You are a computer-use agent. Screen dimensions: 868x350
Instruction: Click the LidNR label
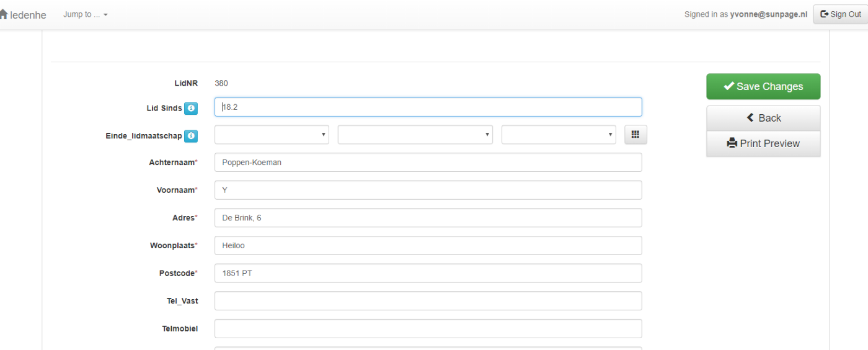tap(186, 83)
